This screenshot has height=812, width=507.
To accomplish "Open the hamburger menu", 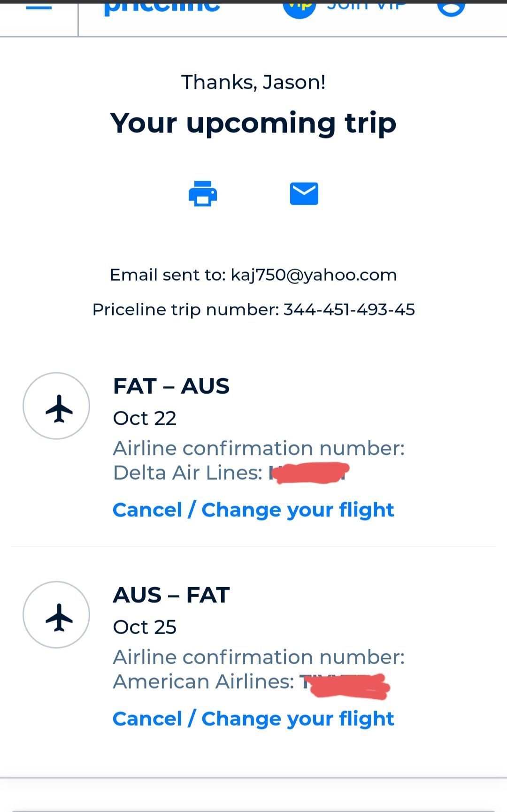I will [39, 7].
